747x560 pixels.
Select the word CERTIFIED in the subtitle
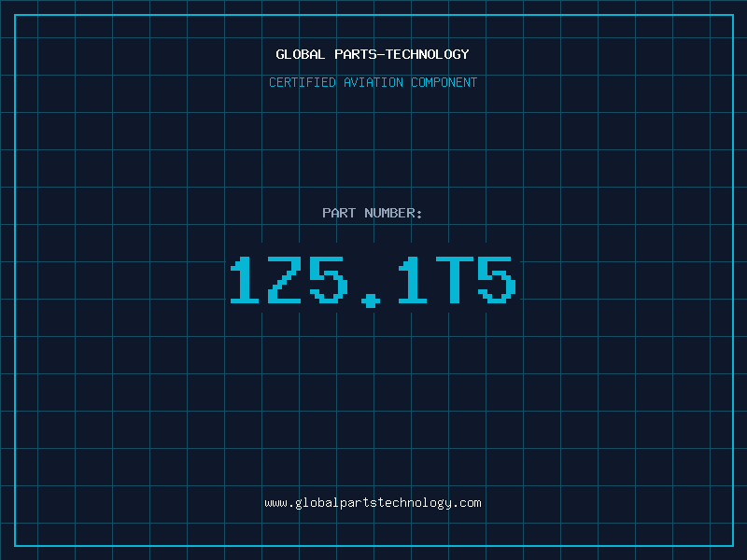[x=303, y=82]
